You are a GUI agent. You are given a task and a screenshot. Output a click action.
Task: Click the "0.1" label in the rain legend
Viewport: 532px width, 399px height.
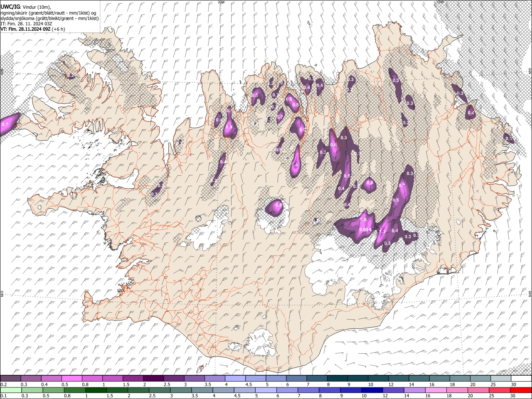point(3,396)
